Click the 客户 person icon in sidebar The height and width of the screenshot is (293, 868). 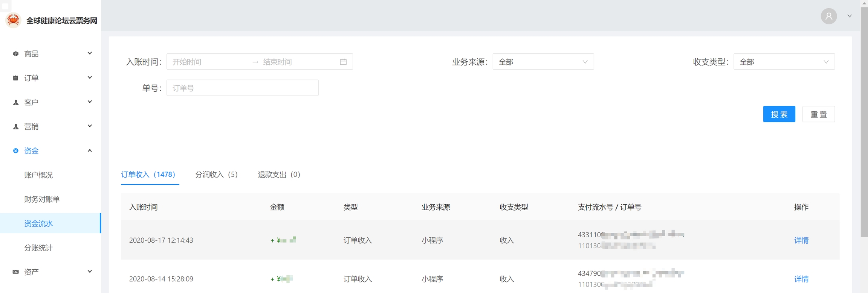(x=15, y=102)
